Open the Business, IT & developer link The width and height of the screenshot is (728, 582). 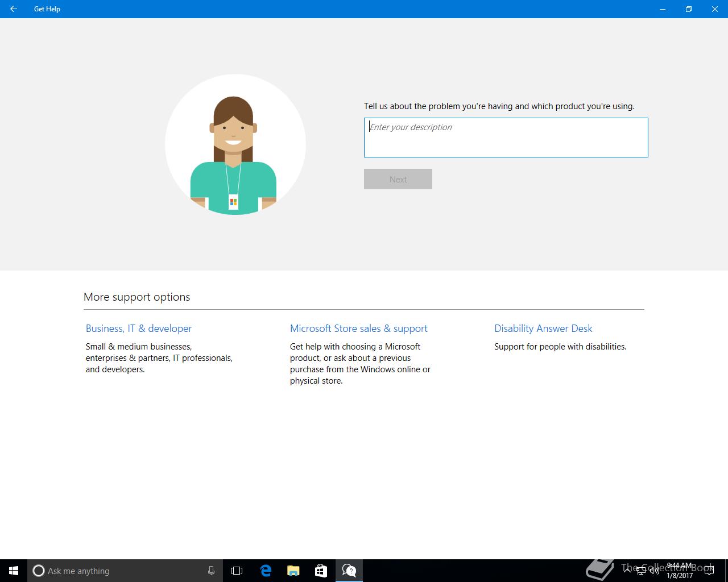(x=139, y=329)
